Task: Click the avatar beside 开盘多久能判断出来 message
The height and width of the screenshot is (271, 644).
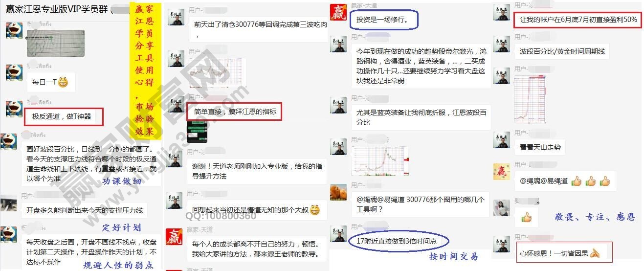Action: (x=9, y=203)
